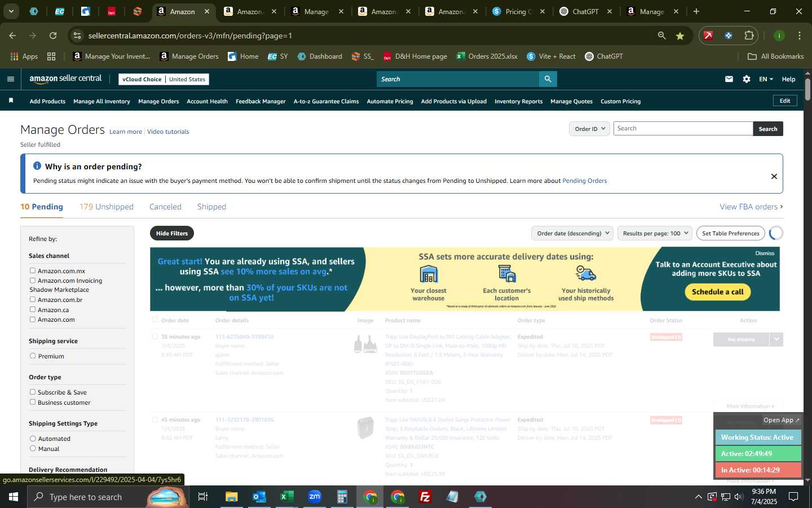Open the Results per page dropdown
This screenshot has height=508, width=812.
click(655, 233)
